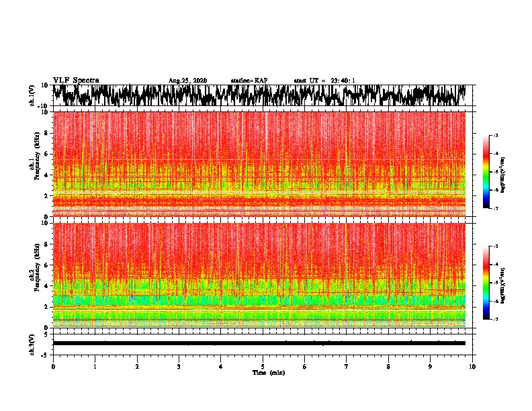532x411 pixels.
Task: Click the ch.2 spectrogram color scale bar
Action: point(486,283)
